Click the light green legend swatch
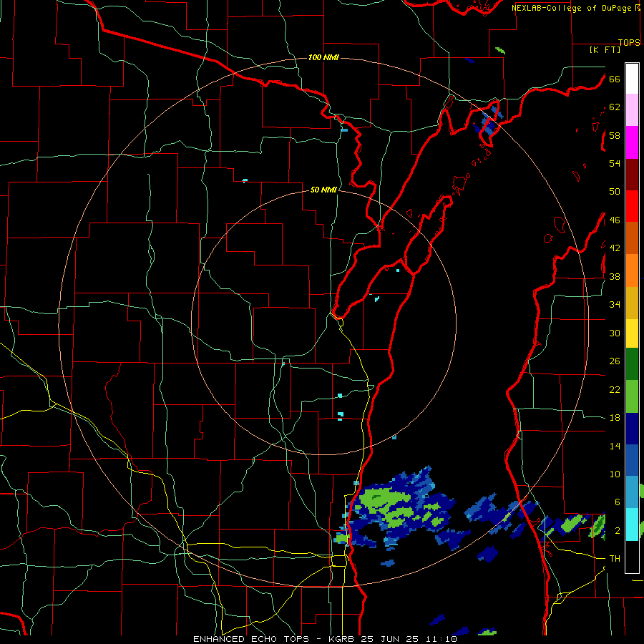This screenshot has width=644, height=644. (x=632, y=396)
